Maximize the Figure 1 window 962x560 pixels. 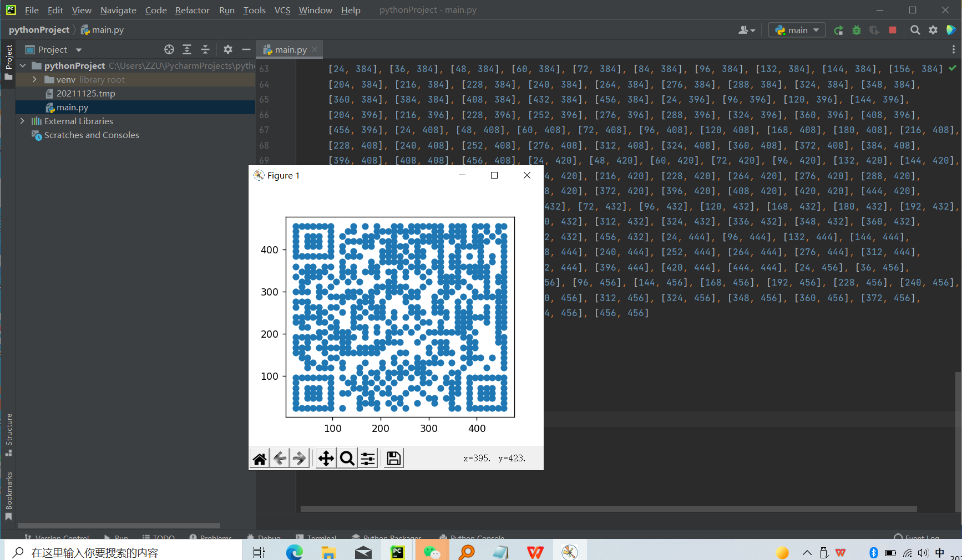pos(494,175)
